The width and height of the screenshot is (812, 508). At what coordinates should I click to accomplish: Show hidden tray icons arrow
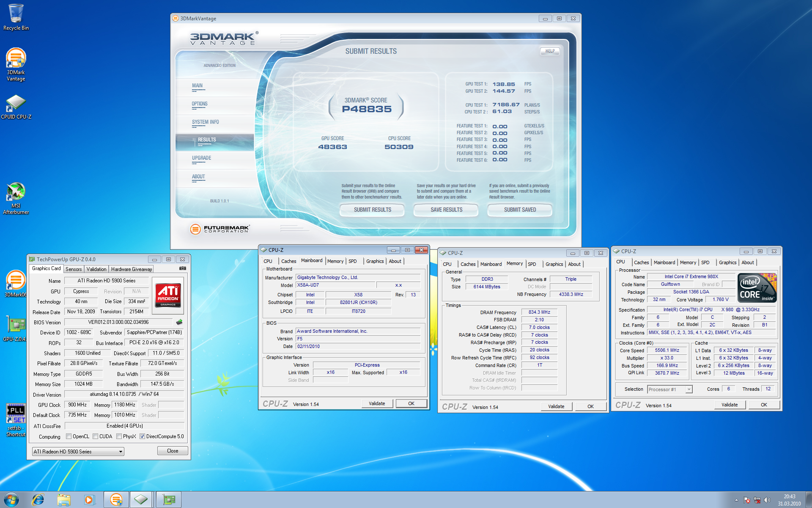[x=736, y=500]
